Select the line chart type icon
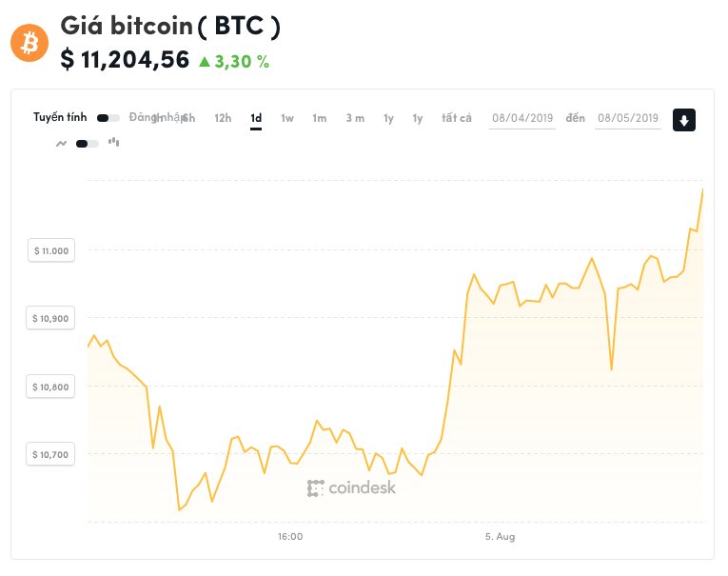Image resolution: width=728 pixels, height=576 pixels. coord(62,144)
